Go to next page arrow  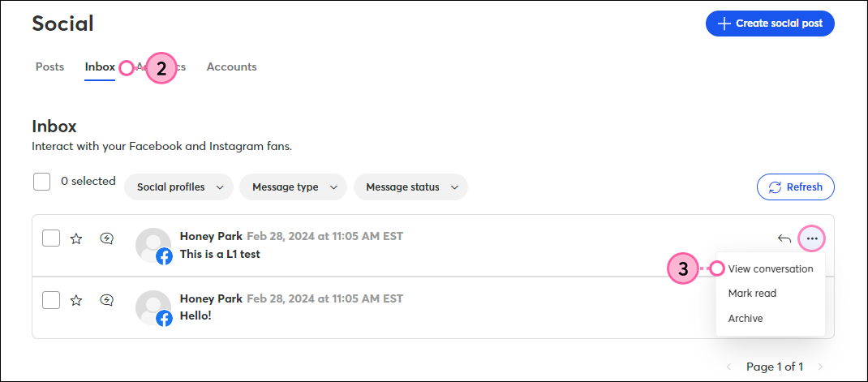click(x=820, y=367)
